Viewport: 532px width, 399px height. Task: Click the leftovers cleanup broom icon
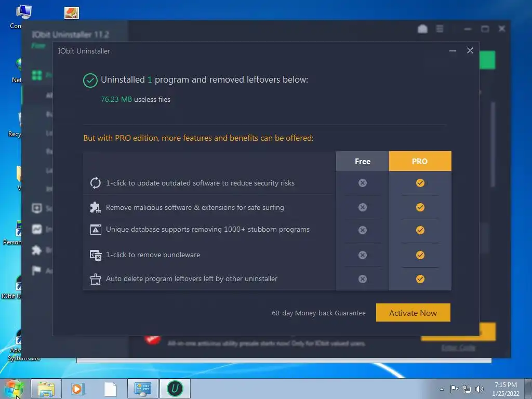point(96,279)
